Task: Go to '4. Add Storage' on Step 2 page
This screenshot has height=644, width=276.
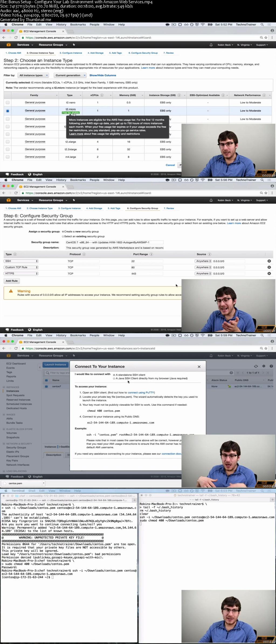Action: pos(95,53)
